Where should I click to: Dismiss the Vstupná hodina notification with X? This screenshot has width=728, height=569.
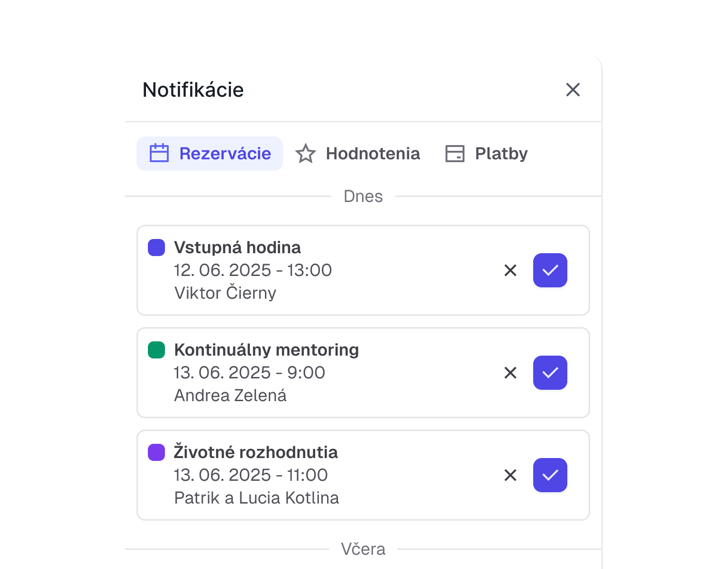[510, 270]
